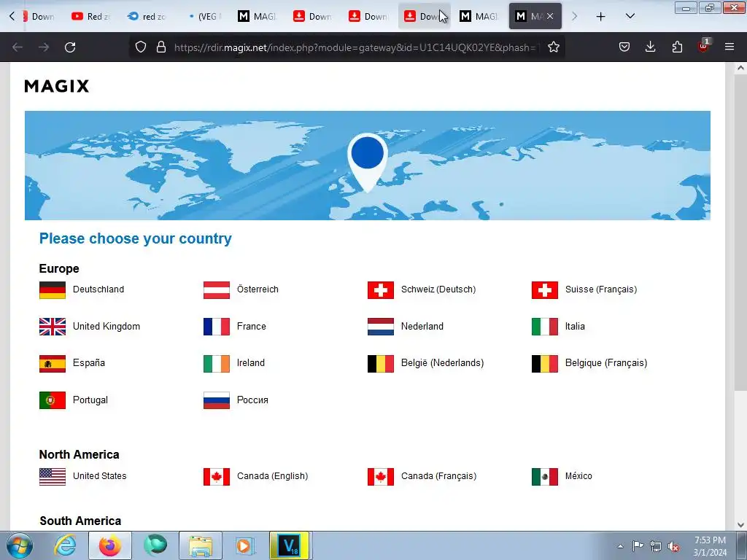This screenshot has height=560, width=747.
Task: Select the Canada (English) link
Action: coord(273,476)
